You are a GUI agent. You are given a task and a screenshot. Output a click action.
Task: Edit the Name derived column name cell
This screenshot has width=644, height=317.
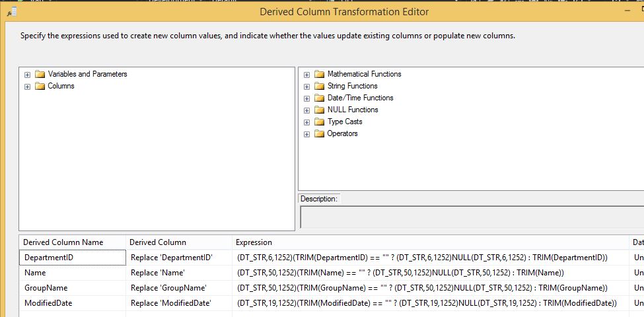[72, 272]
